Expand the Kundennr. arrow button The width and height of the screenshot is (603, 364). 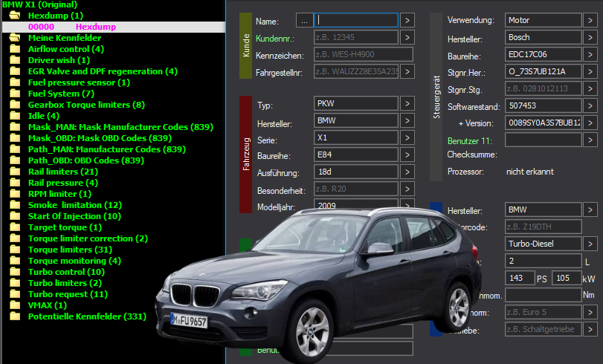click(x=407, y=37)
